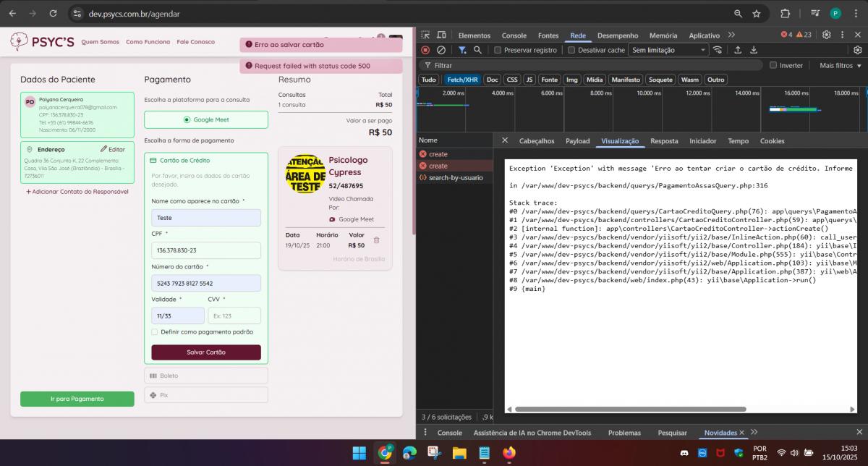Export HAR with the download icon
This screenshot has height=466, width=868.
coord(754,50)
